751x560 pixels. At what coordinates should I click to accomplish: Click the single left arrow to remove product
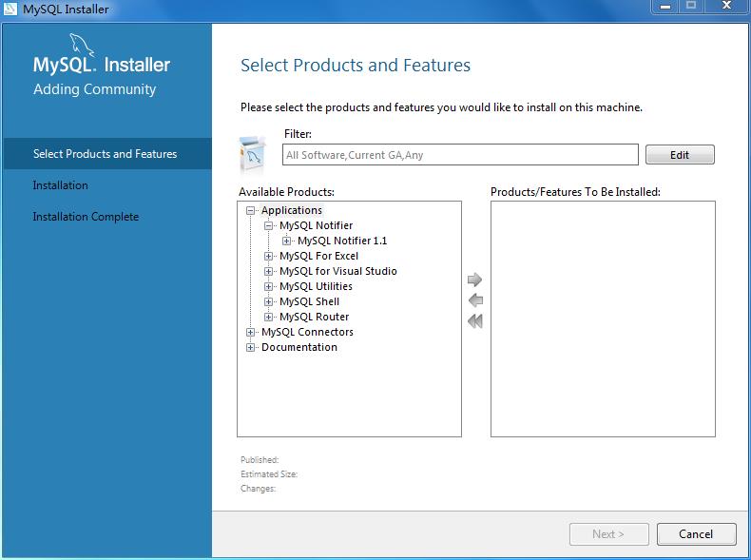coord(475,300)
